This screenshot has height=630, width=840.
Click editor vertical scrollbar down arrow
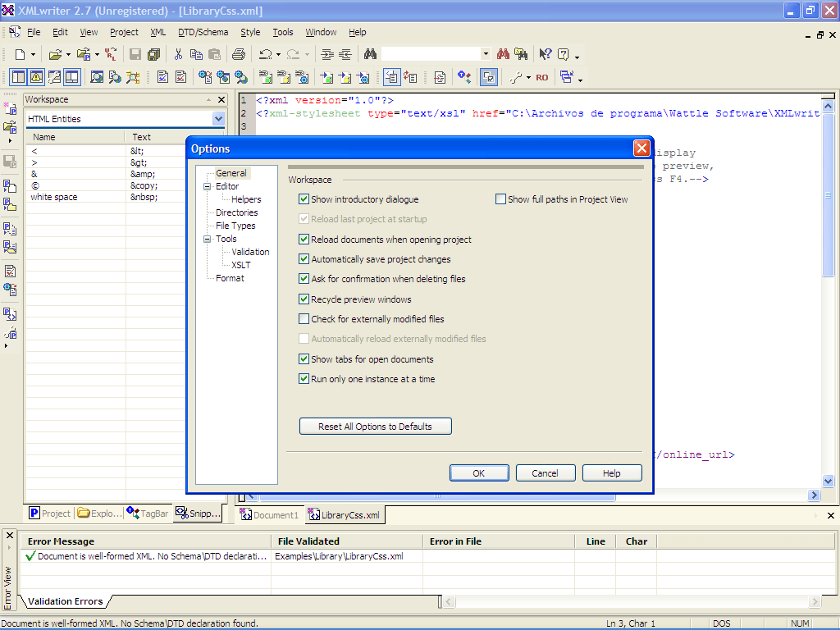tap(828, 481)
